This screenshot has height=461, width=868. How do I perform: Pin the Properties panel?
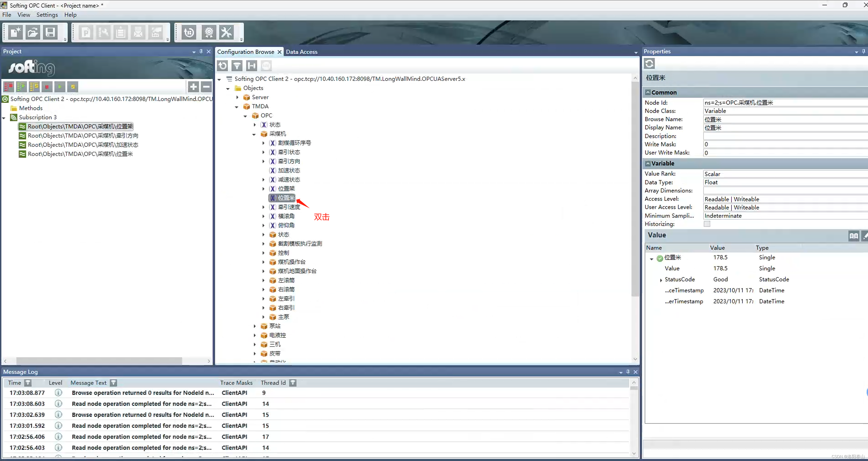tap(864, 51)
